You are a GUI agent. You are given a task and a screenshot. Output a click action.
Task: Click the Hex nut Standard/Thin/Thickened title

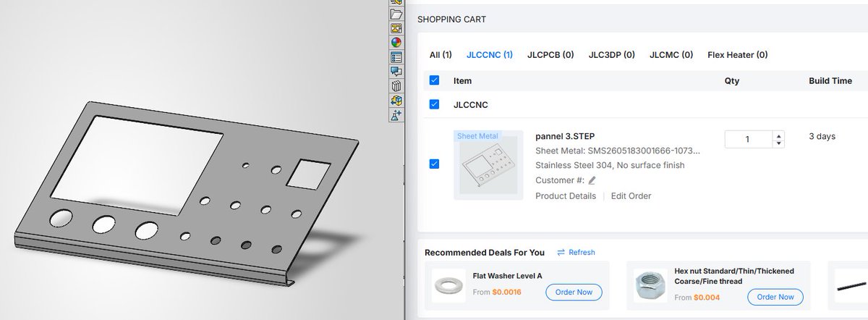click(733, 276)
